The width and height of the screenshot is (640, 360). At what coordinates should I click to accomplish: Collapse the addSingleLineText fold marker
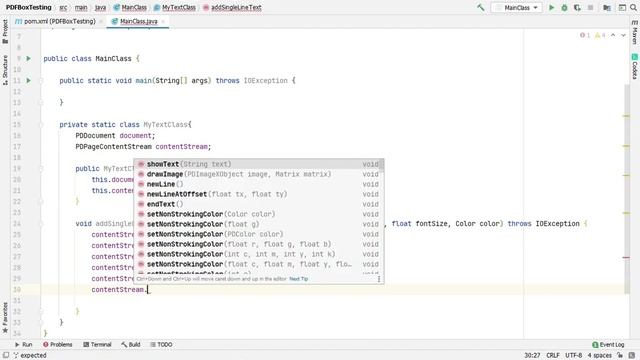(41, 224)
